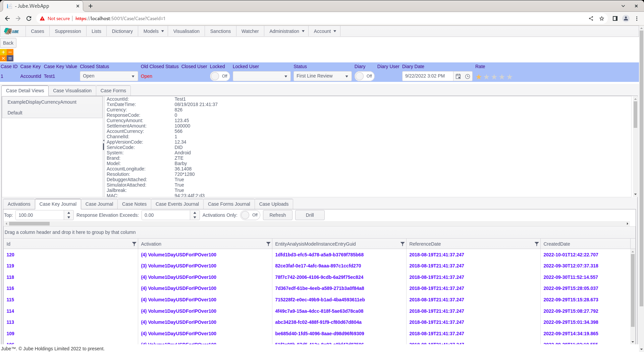Open the EntityAnalysisModelInstanceEntryGuid column filter
Viewport: 644px width, 352px height.
(x=402, y=244)
